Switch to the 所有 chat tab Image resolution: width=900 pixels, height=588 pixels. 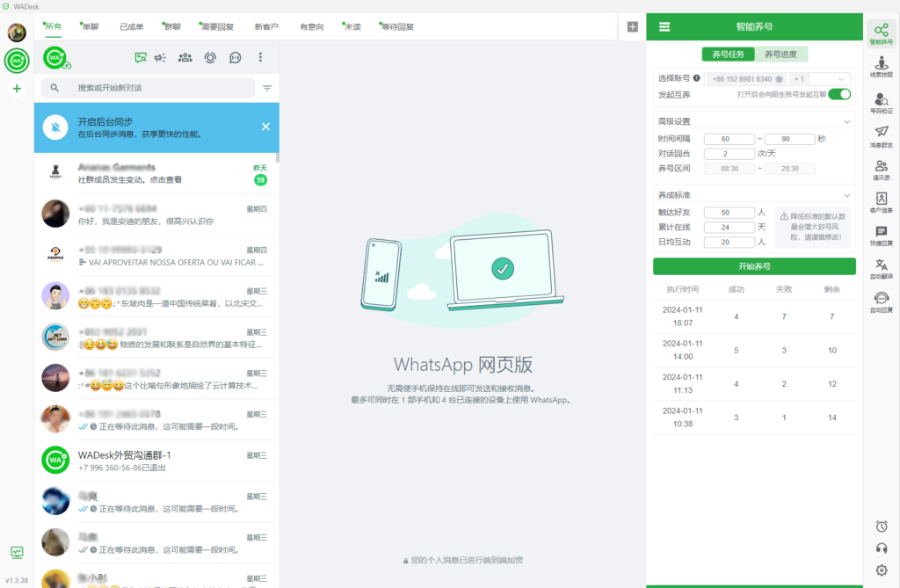[x=53, y=26]
